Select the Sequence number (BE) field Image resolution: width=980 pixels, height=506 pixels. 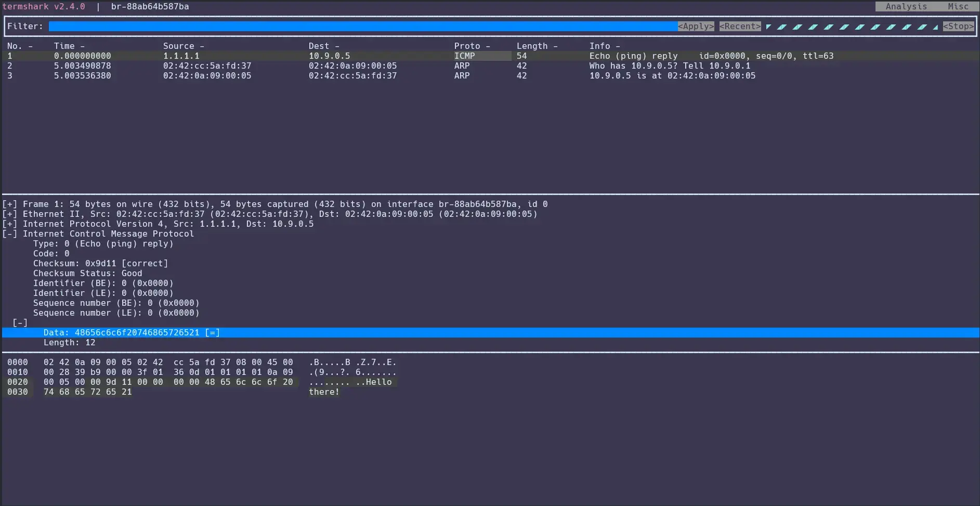click(x=116, y=303)
